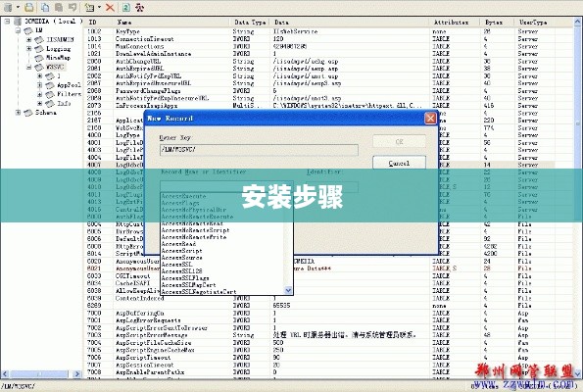Click the green Refresh toolbar icon

coord(126,7)
